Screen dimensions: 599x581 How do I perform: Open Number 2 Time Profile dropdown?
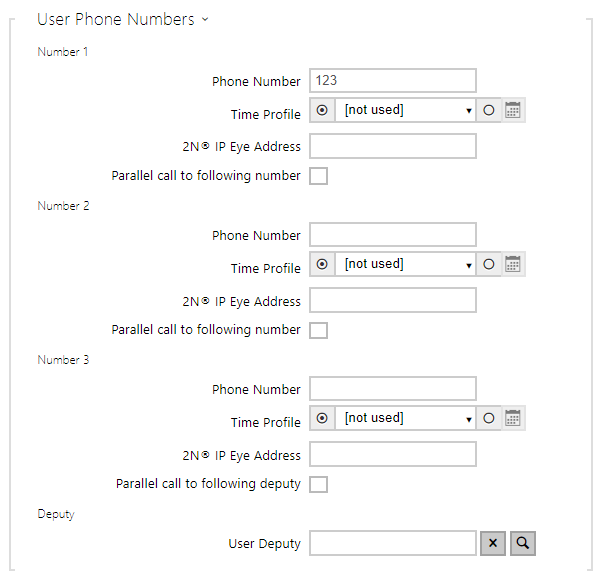[405, 264]
